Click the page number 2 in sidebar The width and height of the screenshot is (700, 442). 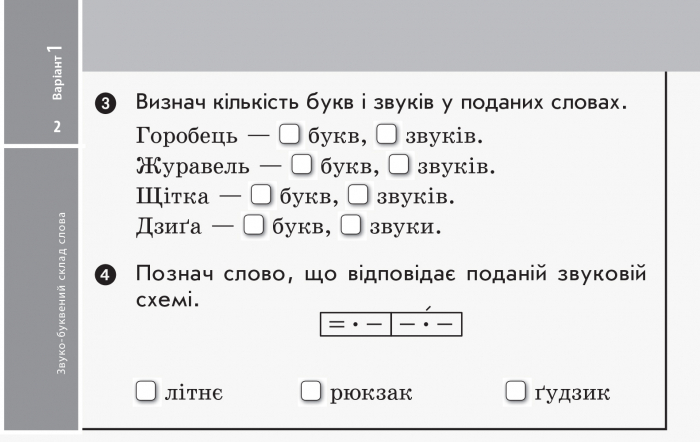pyautogui.click(x=57, y=127)
